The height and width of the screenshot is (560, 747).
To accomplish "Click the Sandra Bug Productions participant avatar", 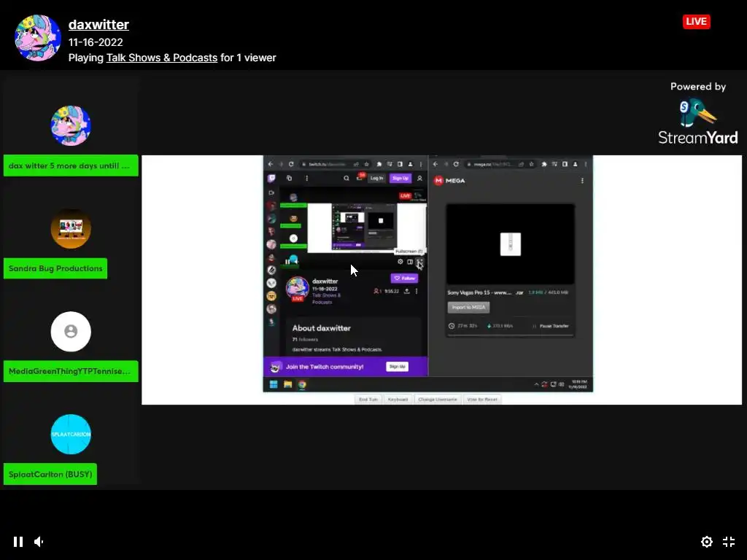I will click(71, 228).
